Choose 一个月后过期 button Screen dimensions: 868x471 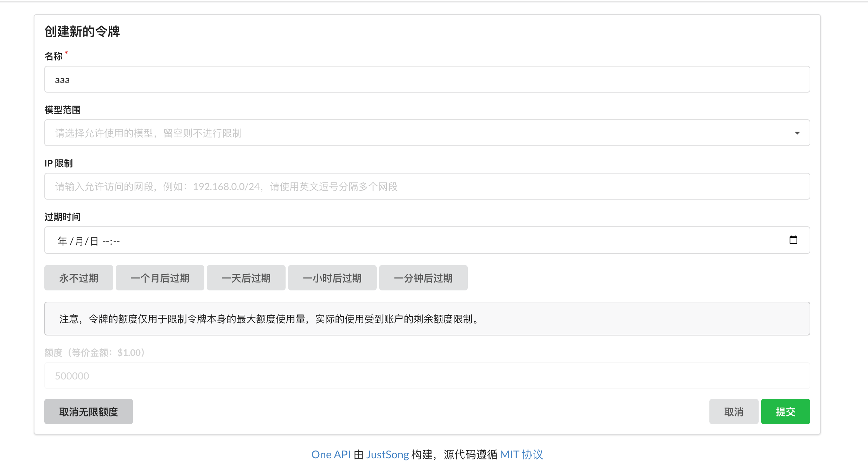(x=160, y=278)
